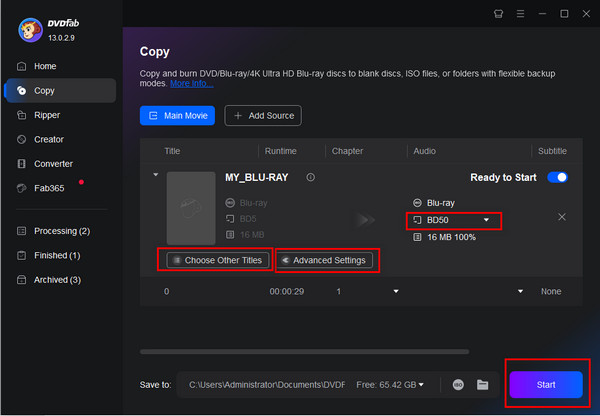Screen dimensions: 600x416
Task: Click the Advanced Settings button
Action: (325, 260)
